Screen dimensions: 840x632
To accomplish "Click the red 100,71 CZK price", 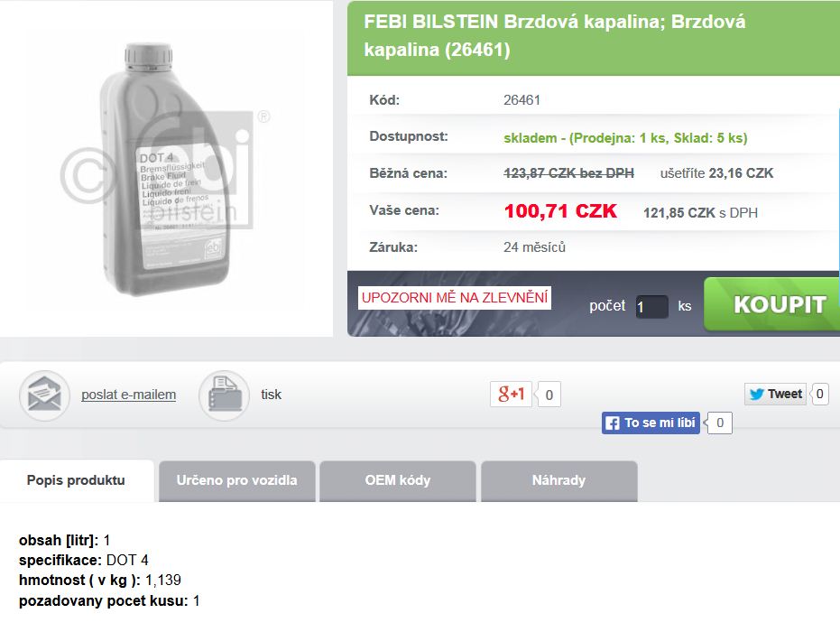I will pos(560,211).
